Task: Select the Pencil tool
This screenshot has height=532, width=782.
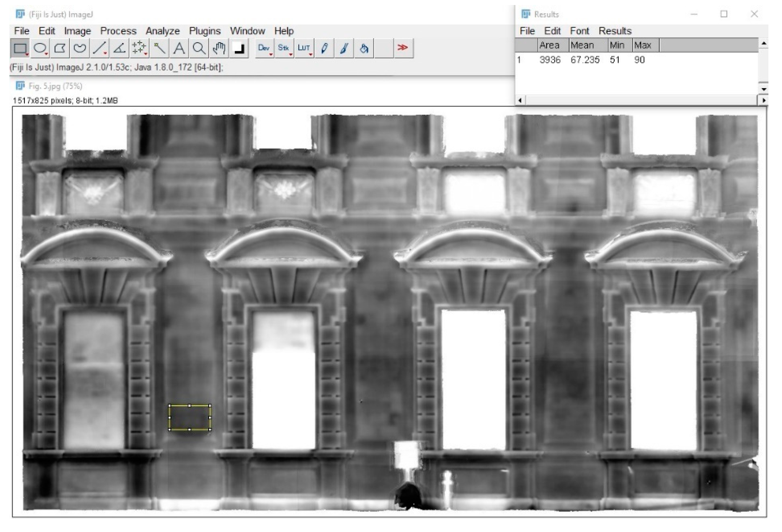Action: pyautogui.click(x=324, y=48)
